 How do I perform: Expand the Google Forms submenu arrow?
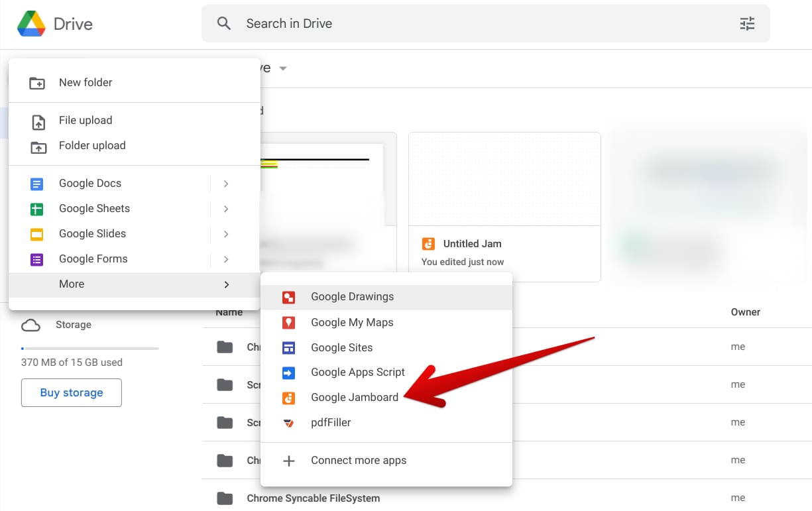[x=226, y=259]
